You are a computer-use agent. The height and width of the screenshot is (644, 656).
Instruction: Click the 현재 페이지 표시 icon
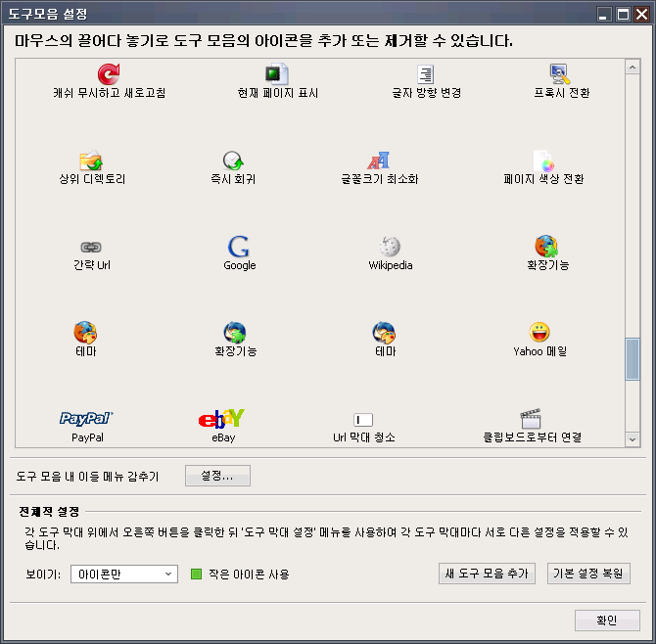click(276, 74)
